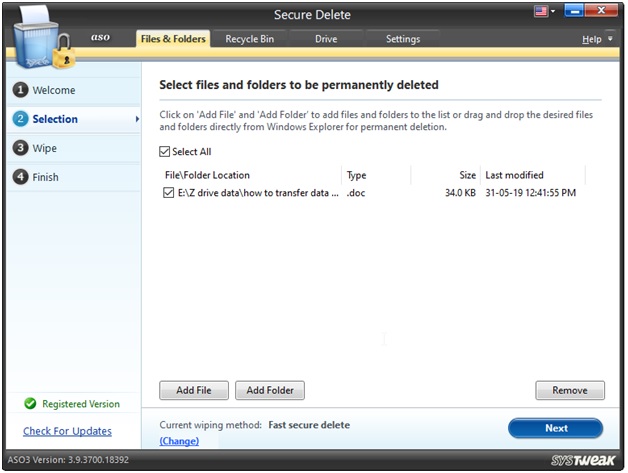
Task: Sort by the Size column header
Action: pos(445,175)
